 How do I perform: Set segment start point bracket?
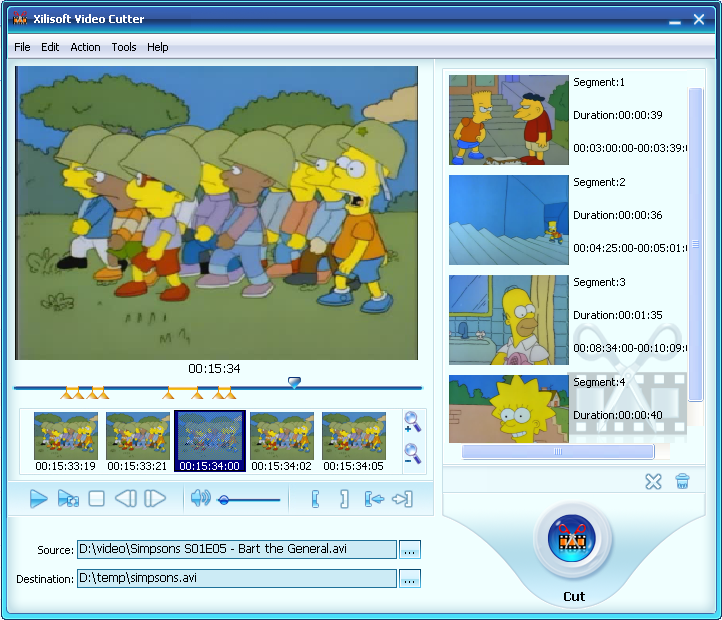click(x=315, y=499)
